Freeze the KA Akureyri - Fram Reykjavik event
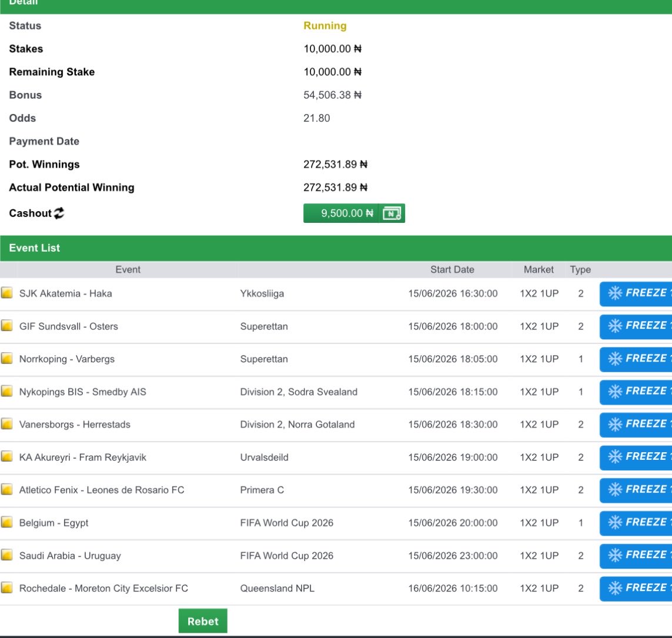Viewport: 672px width, 638px height. coord(636,457)
